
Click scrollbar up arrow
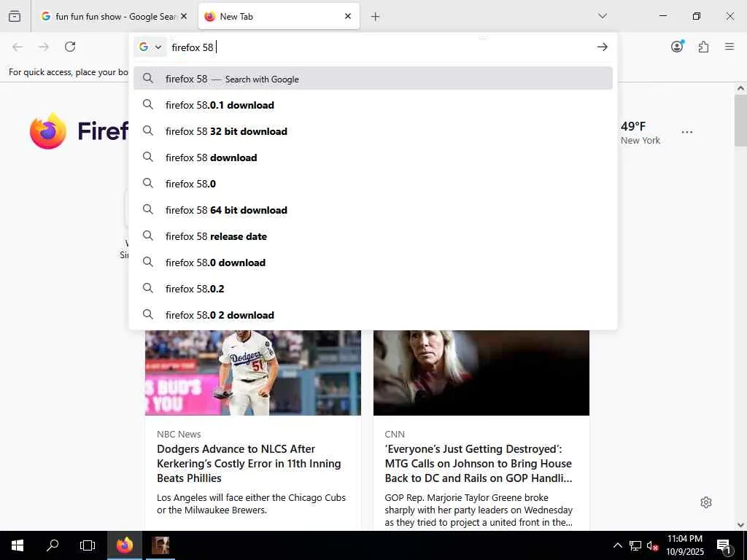coord(740,88)
